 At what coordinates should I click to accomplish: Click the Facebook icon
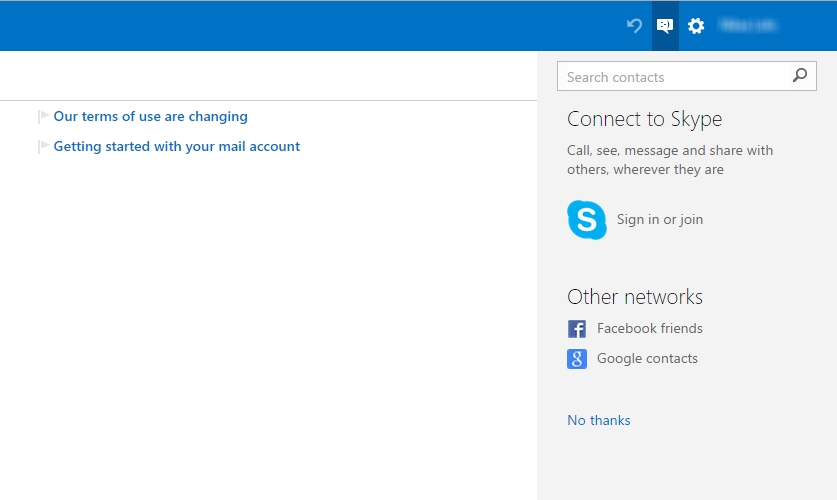[577, 329]
